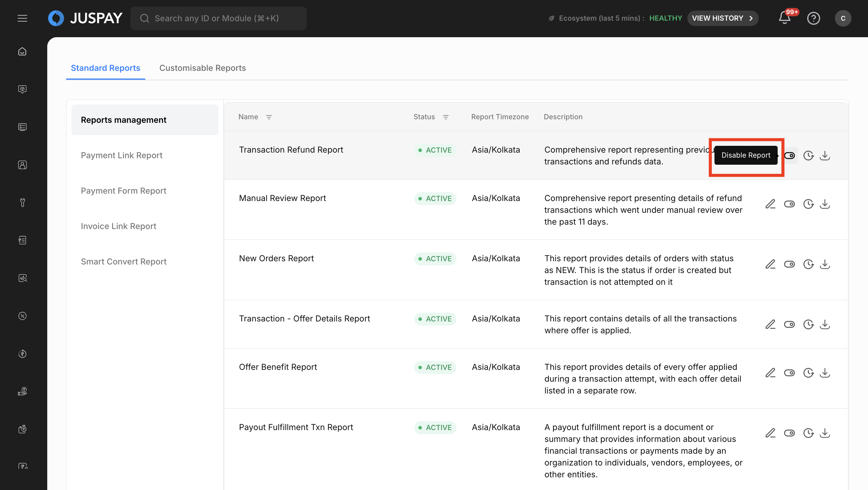The width and height of the screenshot is (868, 490).
Task: Click the Search any ID or Module field
Action: click(218, 18)
